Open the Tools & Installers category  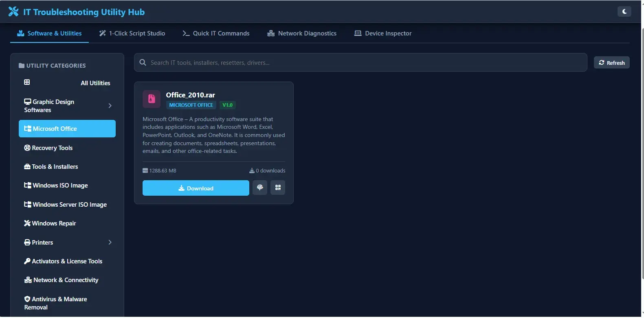67,166
